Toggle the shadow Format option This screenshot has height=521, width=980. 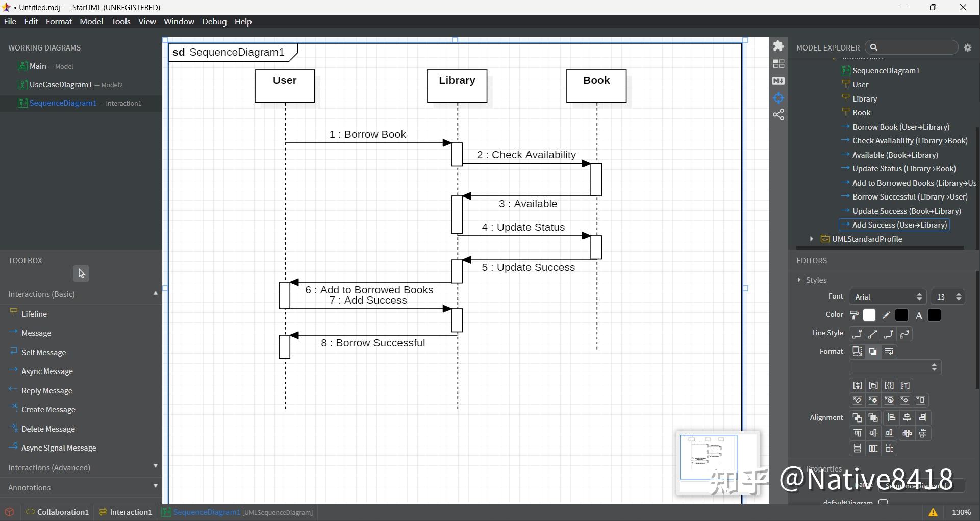873,351
